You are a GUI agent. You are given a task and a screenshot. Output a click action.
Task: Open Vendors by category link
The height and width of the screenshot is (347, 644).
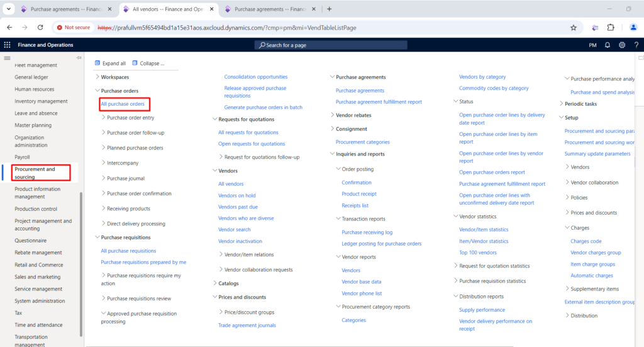(x=482, y=77)
